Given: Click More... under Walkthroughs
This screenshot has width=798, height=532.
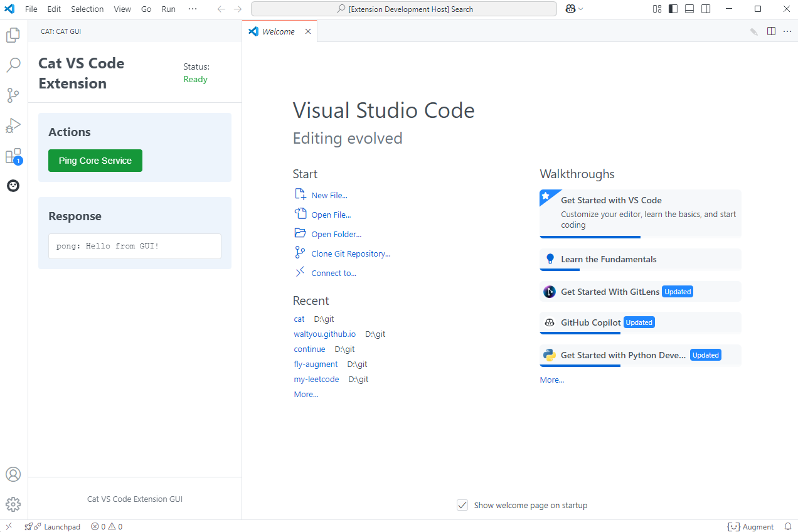Looking at the screenshot, I should [552, 380].
